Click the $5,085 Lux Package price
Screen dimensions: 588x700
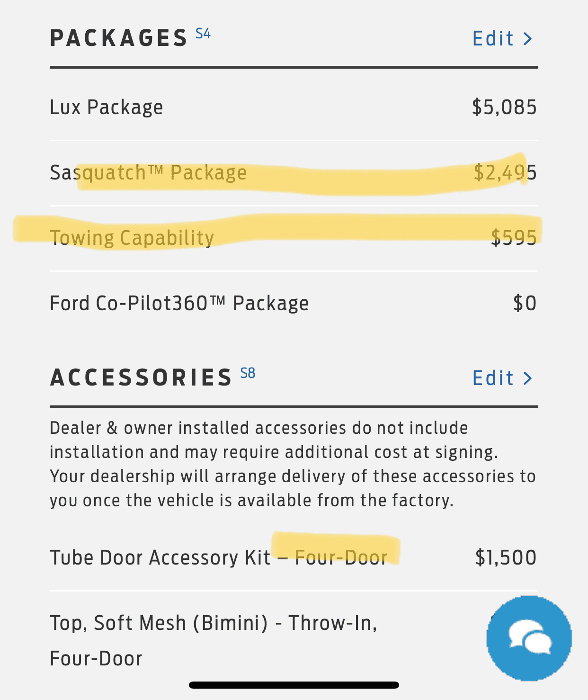(x=504, y=108)
